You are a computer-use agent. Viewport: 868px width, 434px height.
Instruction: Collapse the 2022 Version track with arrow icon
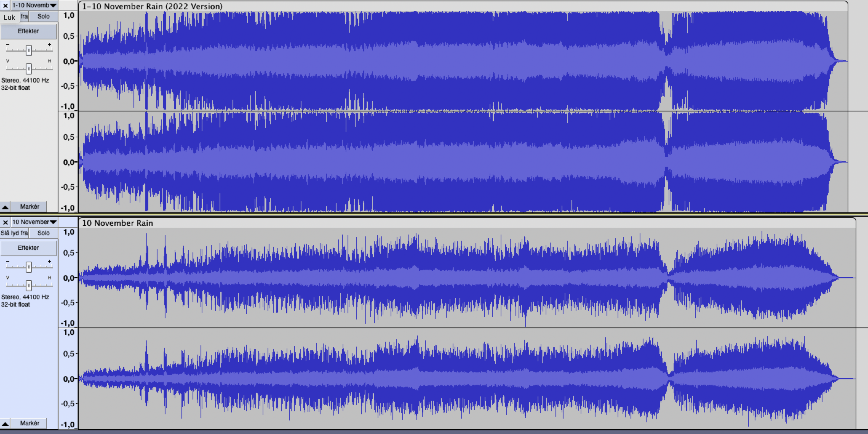click(5, 207)
